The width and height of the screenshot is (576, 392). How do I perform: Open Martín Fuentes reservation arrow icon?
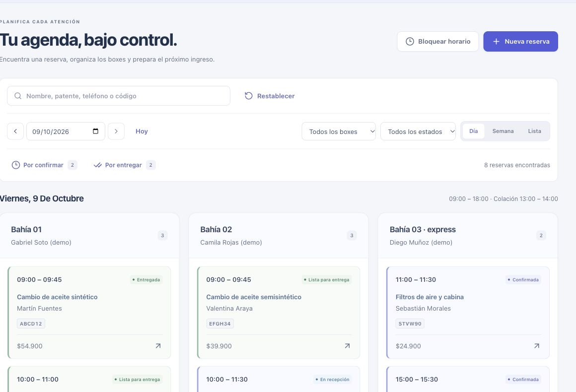click(x=158, y=346)
